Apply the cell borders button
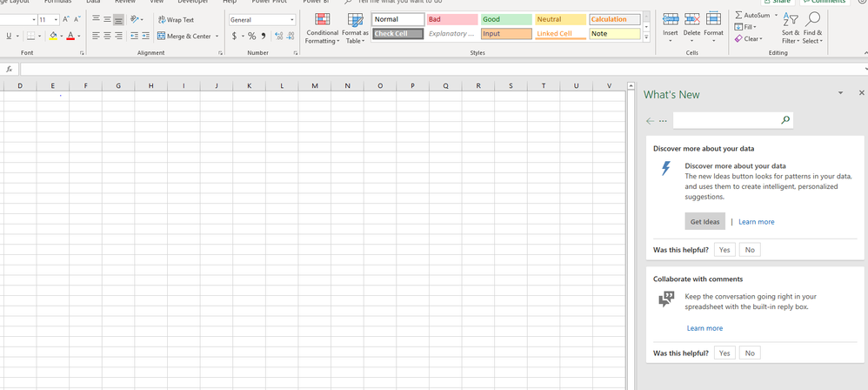This screenshot has height=390, width=868. pos(30,36)
